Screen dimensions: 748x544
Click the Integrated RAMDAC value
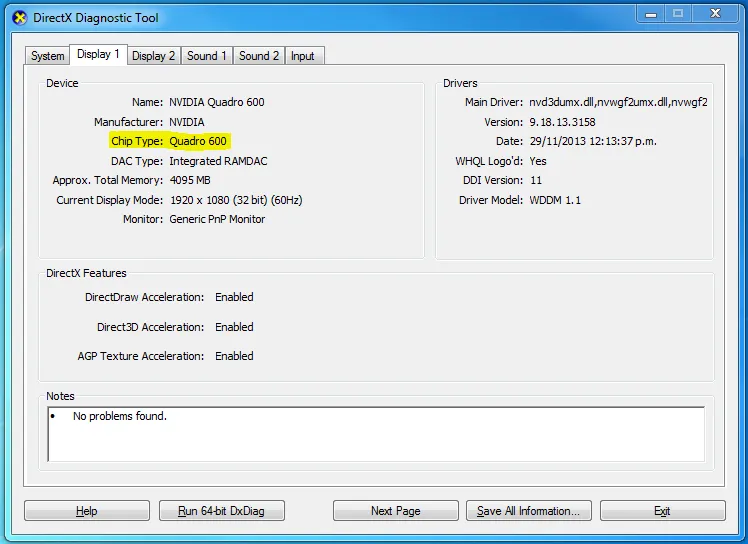click(x=218, y=161)
